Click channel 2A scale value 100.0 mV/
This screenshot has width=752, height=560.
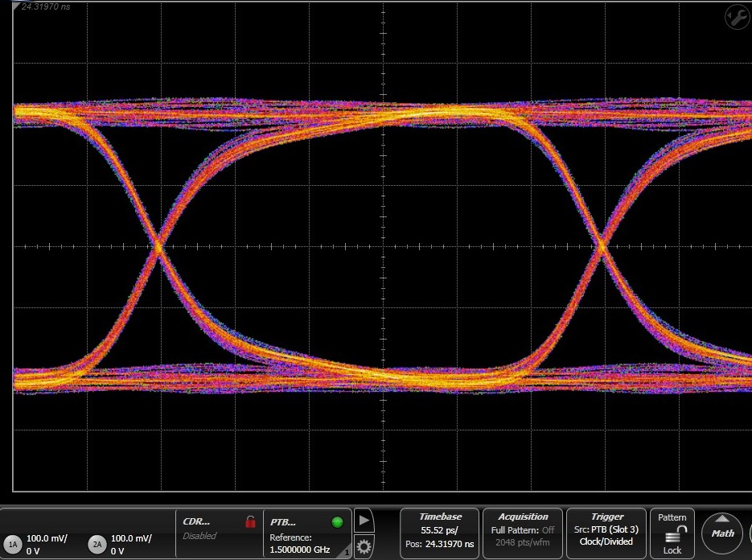coord(131,538)
